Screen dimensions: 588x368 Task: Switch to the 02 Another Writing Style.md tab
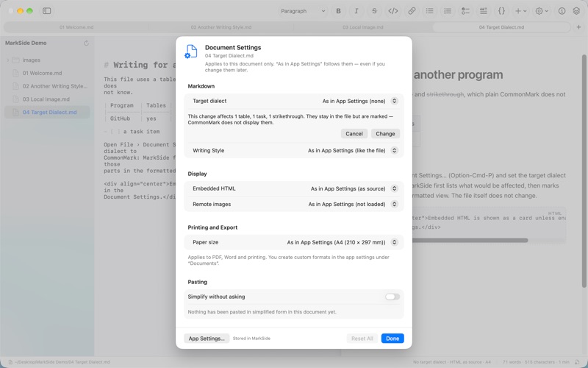[221, 27]
